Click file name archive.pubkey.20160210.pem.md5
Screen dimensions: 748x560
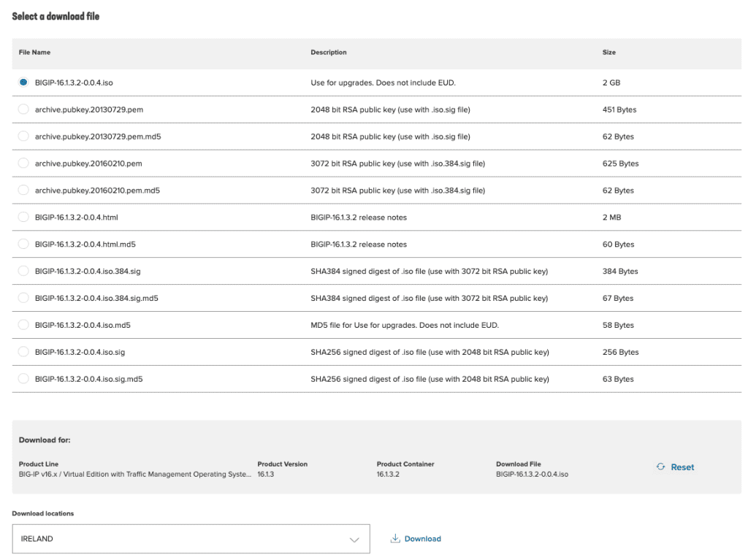pyautogui.click(x=97, y=191)
